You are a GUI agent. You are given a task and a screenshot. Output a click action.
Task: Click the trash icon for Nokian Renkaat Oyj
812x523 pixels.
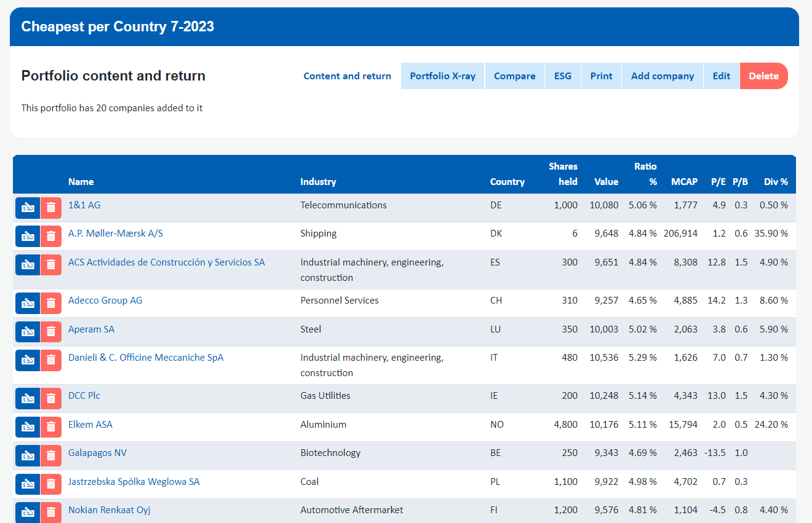51,513
